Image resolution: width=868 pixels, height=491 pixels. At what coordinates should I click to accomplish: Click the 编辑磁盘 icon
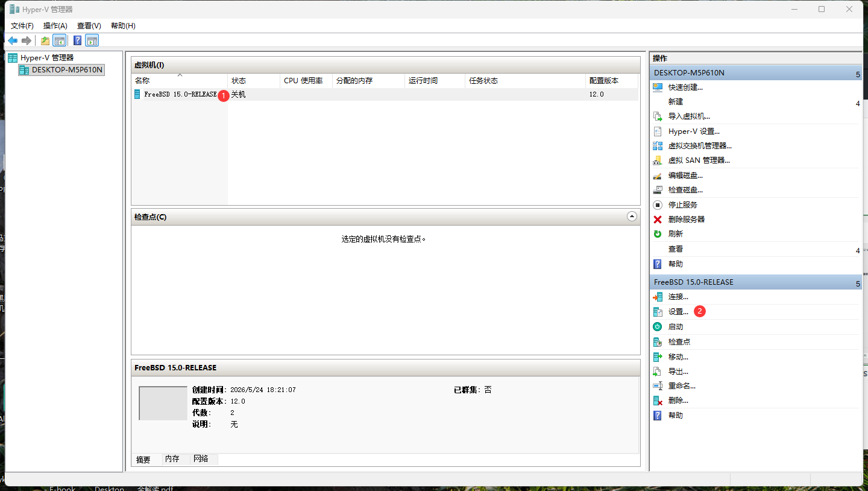tap(658, 176)
